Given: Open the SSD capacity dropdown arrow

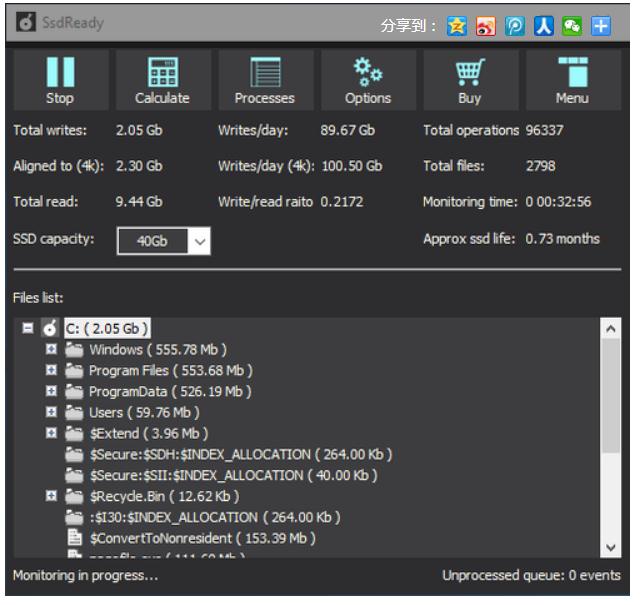Looking at the screenshot, I should click(x=200, y=241).
